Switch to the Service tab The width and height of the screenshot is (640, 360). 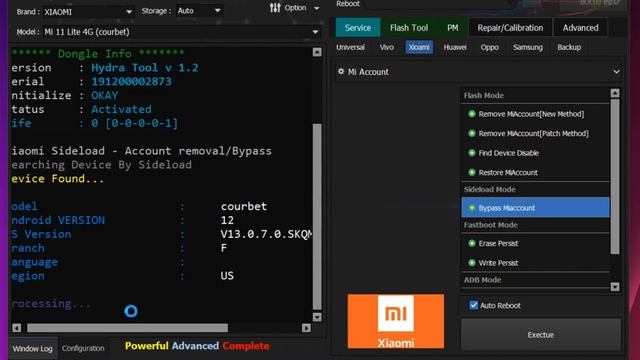(x=358, y=28)
